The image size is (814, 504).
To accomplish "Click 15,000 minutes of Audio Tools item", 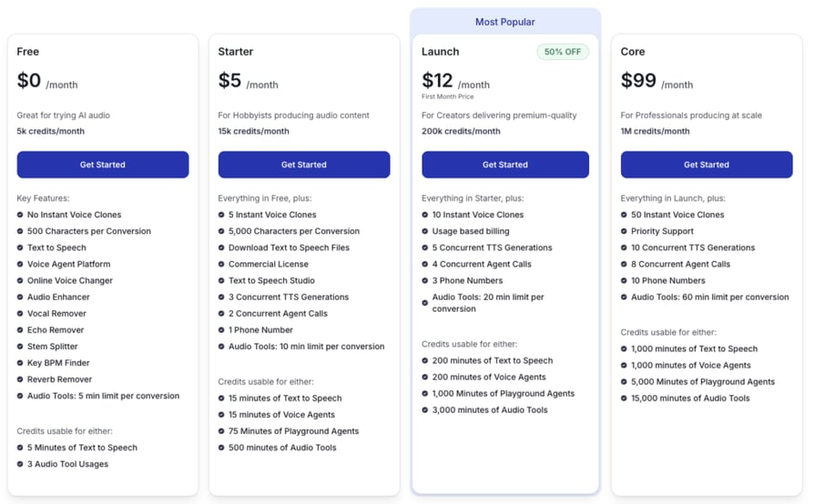I will click(x=690, y=398).
